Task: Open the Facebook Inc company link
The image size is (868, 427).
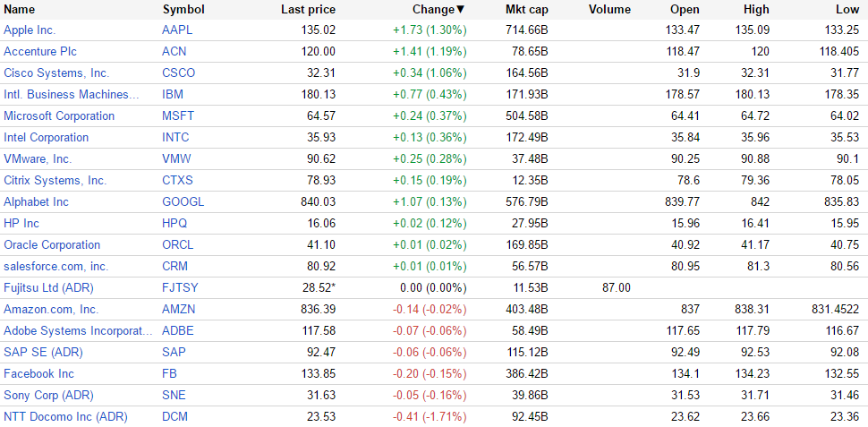Action: coord(38,374)
